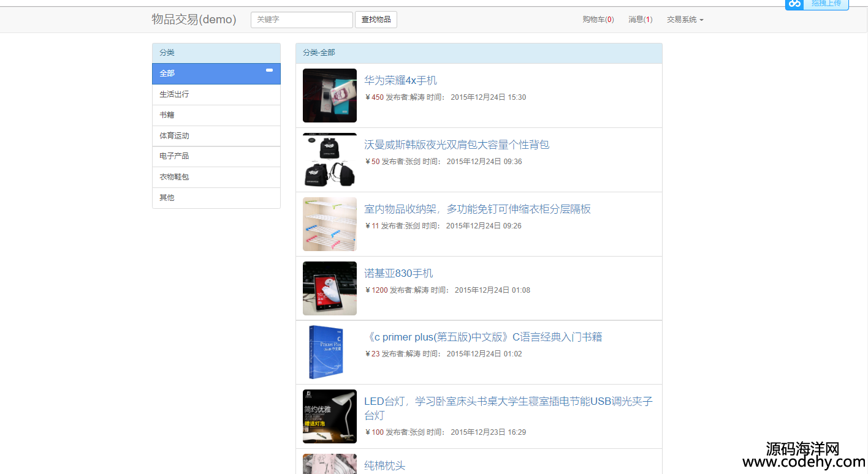The width and height of the screenshot is (868, 474).
Task: Click the 2015年12月23日 16:29 timestamp
Action: pyautogui.click(x=488, y=432)
